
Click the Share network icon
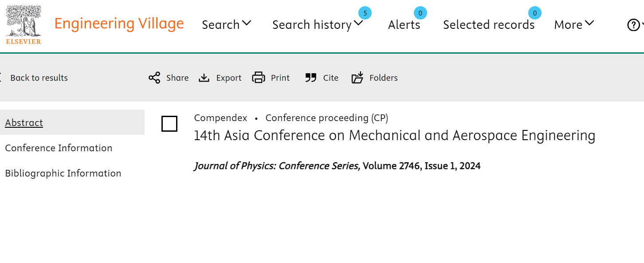pyautogui.click(x=154, y=78)
